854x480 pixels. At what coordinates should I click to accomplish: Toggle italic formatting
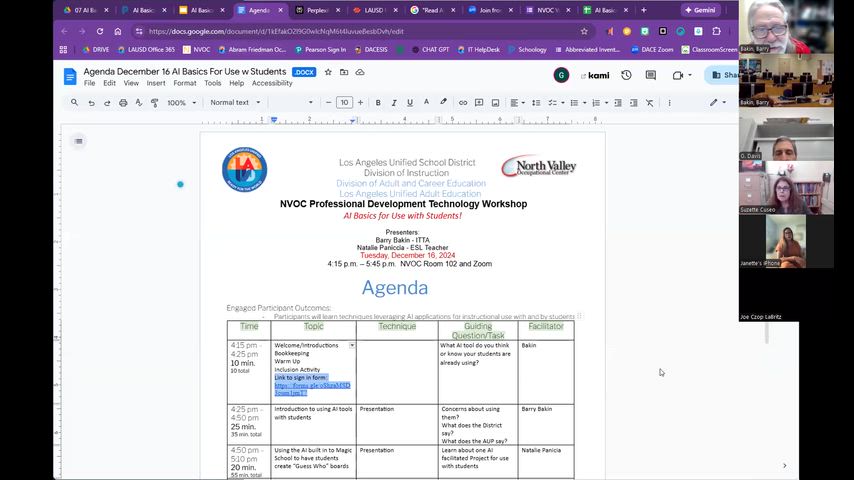click(x=394, y=102)
